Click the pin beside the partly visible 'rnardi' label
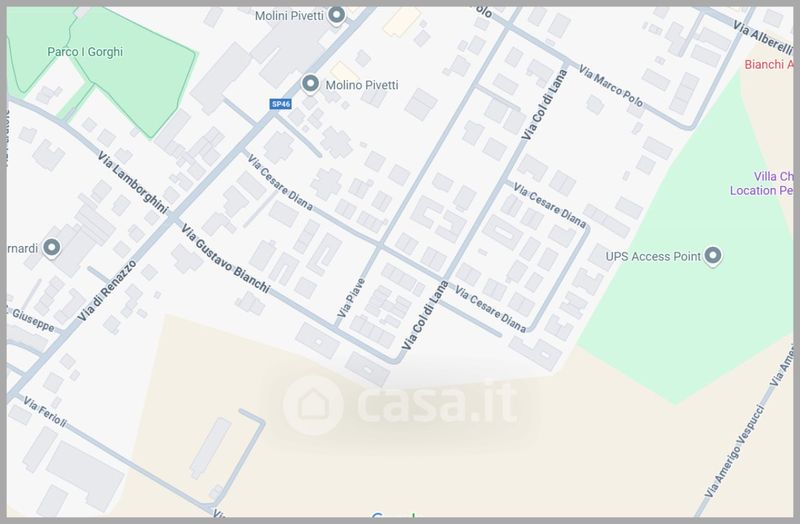 [51, 248]
